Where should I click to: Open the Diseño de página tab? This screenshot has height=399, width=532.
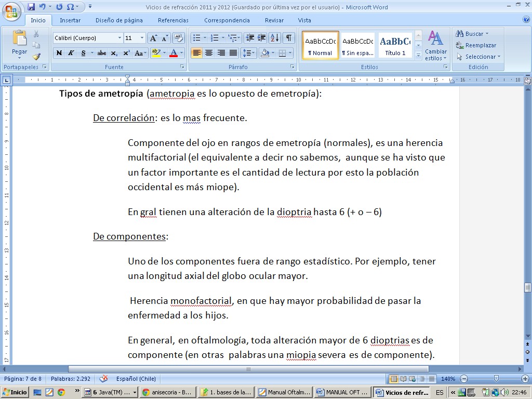[119, 20]
